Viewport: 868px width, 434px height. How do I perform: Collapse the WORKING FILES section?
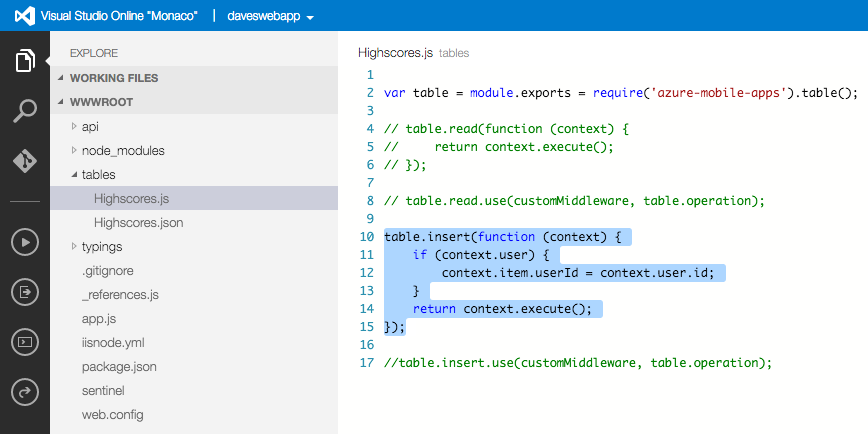click(113, 78)
